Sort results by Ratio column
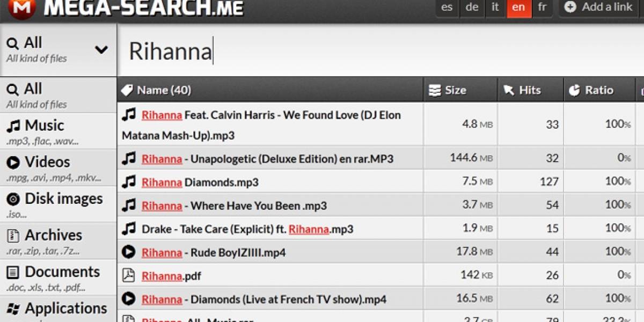This screenshot has width=644, height=322. click(599, 90)
